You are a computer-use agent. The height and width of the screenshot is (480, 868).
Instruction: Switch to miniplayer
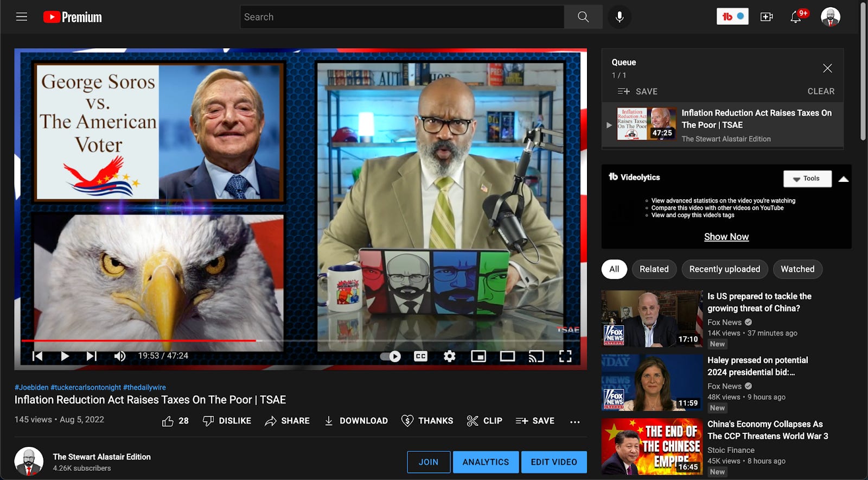pos(478,356)
